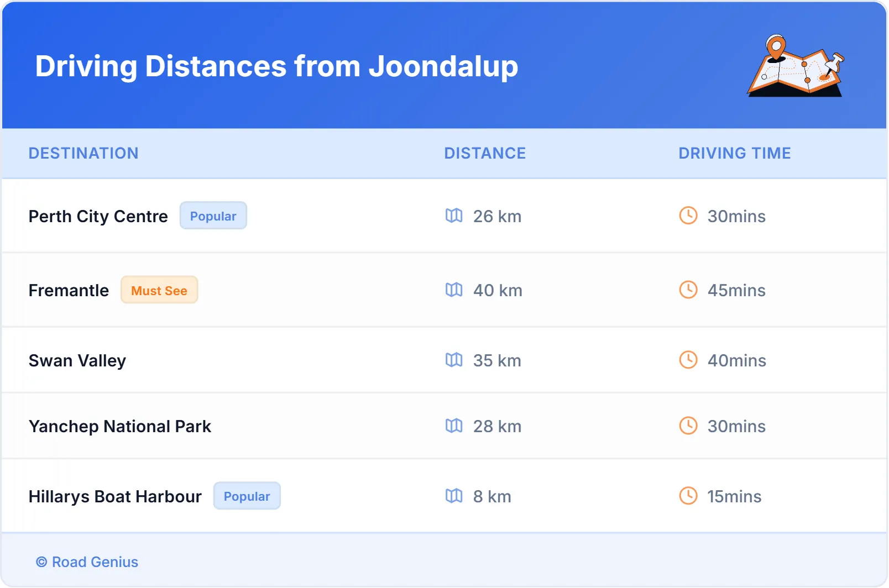
Task: Select the Swan Valley destination name
Action: pos(77,360)
